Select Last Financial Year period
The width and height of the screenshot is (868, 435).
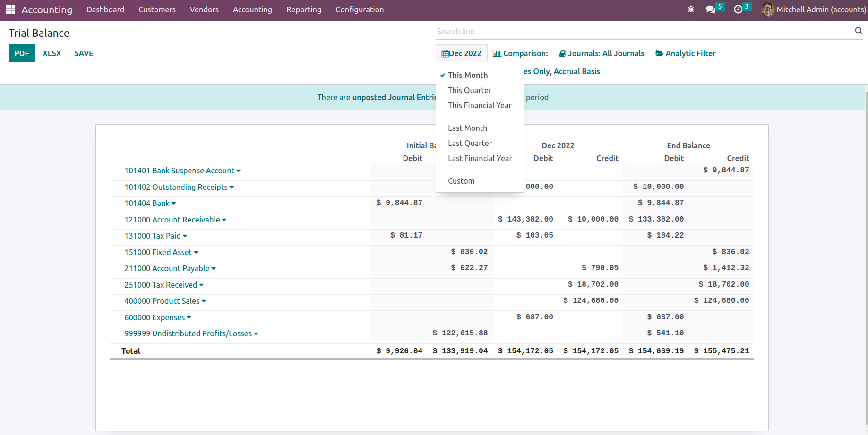pos(480,158)
